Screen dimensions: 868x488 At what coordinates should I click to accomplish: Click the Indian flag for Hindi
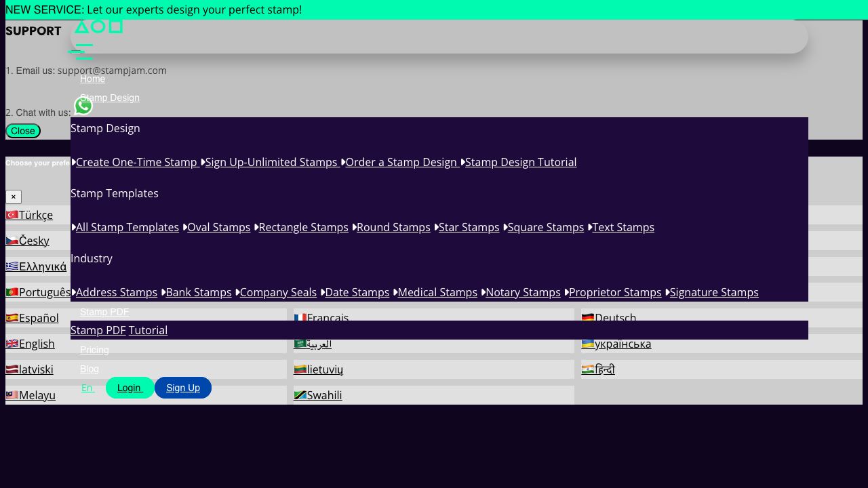(x=588, y=369)
